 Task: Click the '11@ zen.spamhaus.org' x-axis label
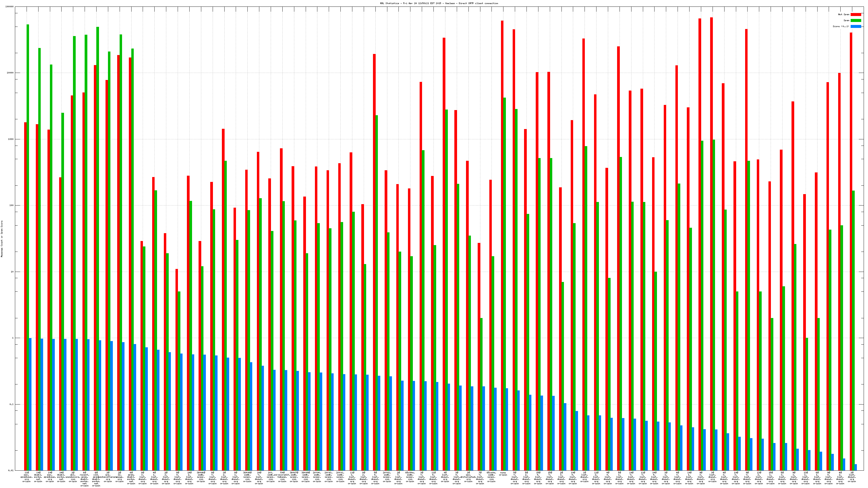click(x=27, y=477)
